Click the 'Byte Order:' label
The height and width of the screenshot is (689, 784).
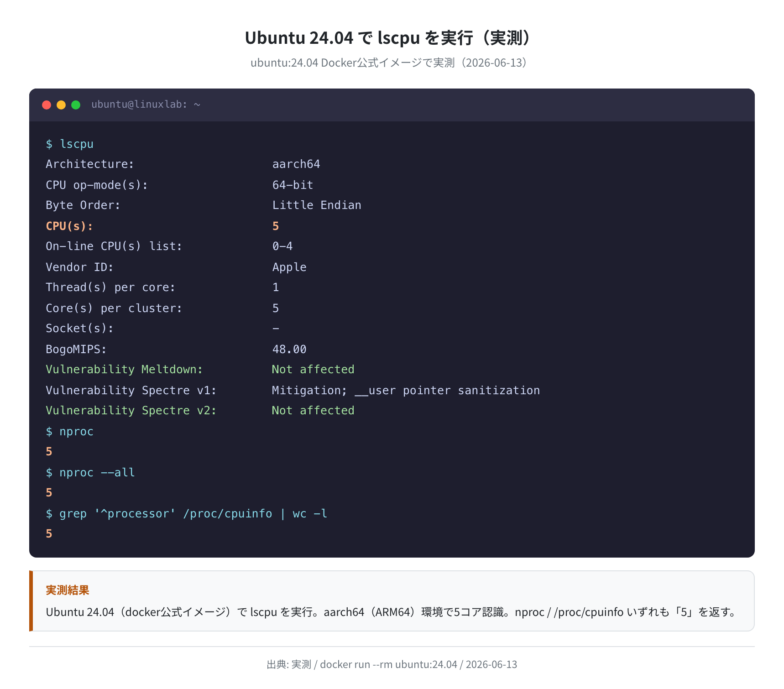coord(83,205)
